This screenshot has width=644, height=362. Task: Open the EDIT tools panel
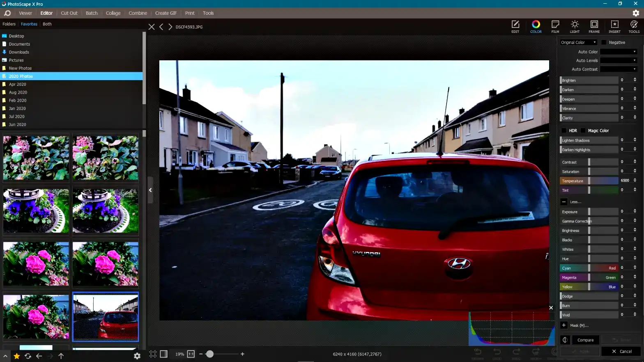pyautogui.click(x=515, y=27)
